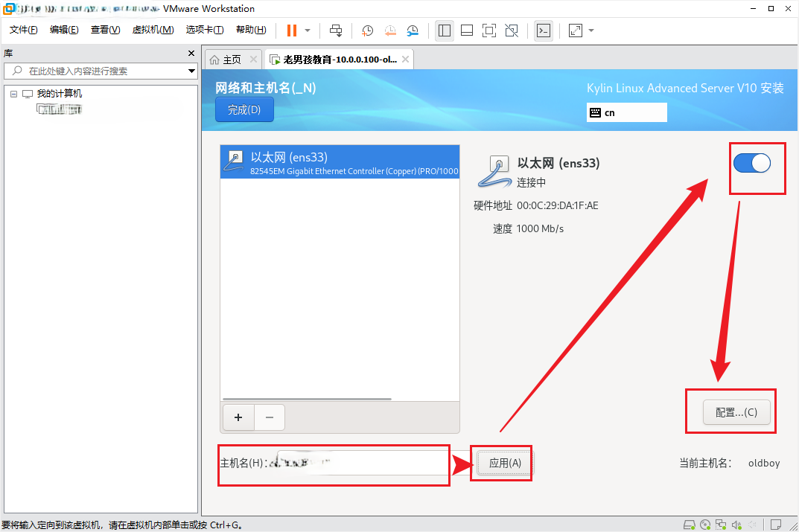Click the sound card status bar icon

(736, 525)
